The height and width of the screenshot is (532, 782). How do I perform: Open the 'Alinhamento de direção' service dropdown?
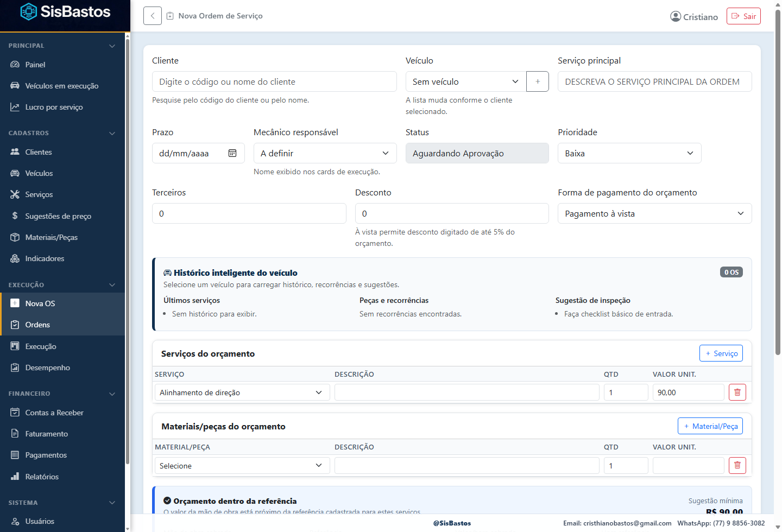tap(242, 392)
